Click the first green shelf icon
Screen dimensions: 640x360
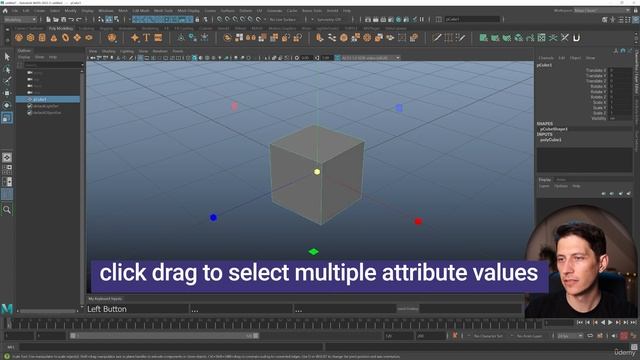pos(483,38)
